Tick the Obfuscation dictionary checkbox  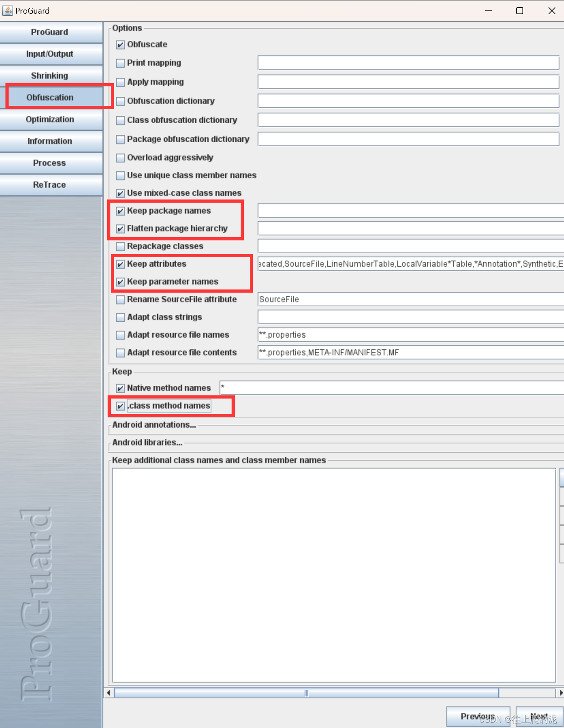coord(120,101)
